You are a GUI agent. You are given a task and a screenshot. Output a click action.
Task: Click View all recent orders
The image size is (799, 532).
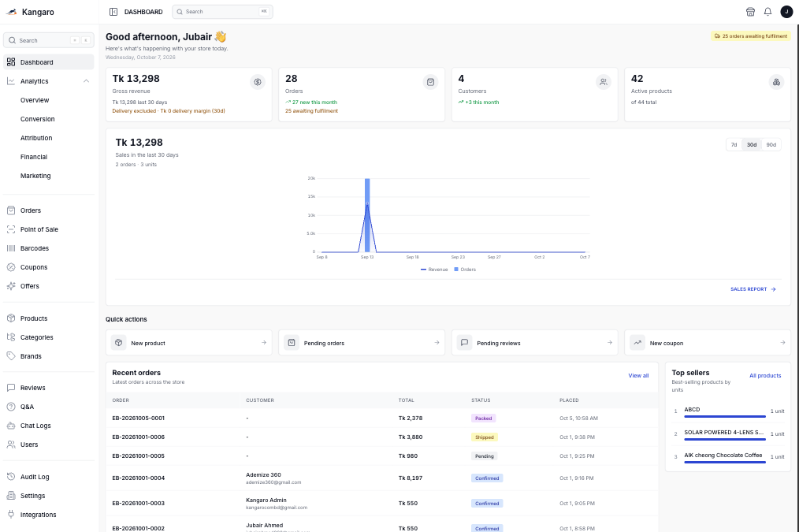coord(638,376)
